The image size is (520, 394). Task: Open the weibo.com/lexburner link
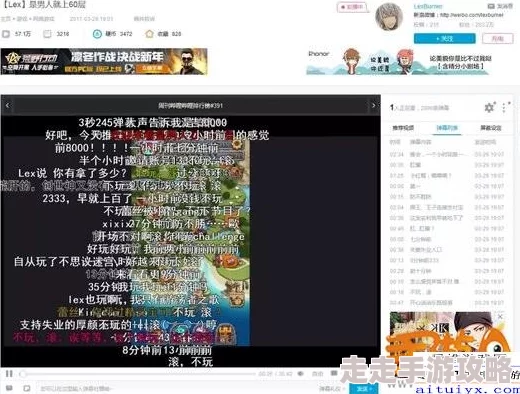(x=471, y=15)
